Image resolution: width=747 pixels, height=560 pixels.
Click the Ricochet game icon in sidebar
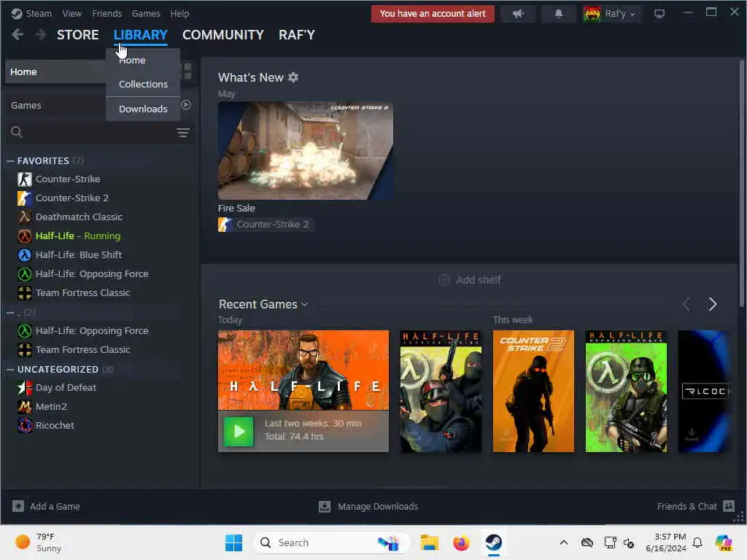[x=25, y=426]
